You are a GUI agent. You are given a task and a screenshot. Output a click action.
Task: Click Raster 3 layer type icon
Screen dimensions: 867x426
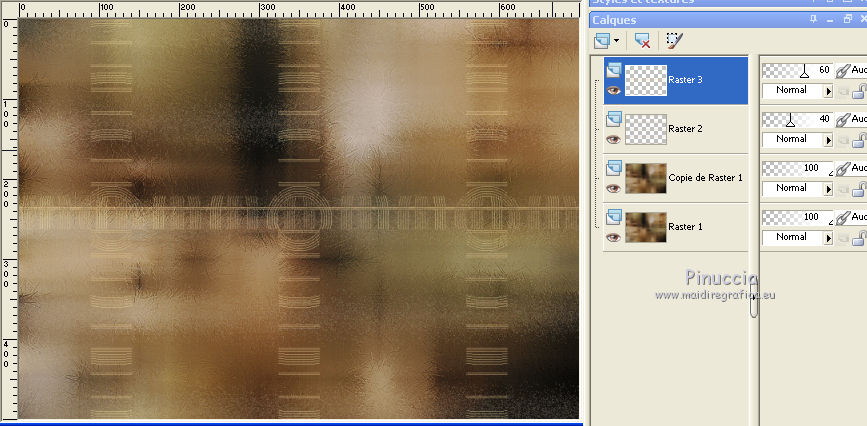click(614, 70)
